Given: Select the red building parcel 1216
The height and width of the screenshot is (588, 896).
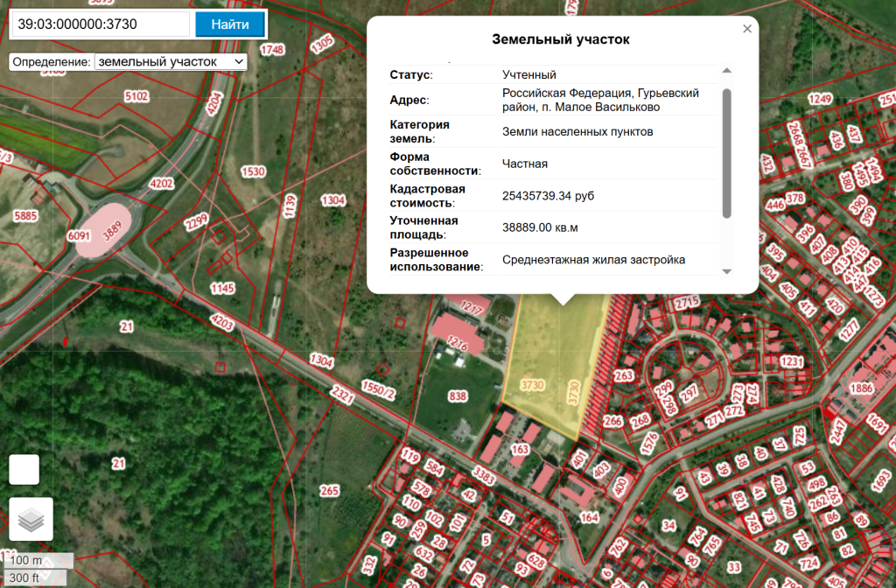Looking at the screenshot, I should [457, 335].
